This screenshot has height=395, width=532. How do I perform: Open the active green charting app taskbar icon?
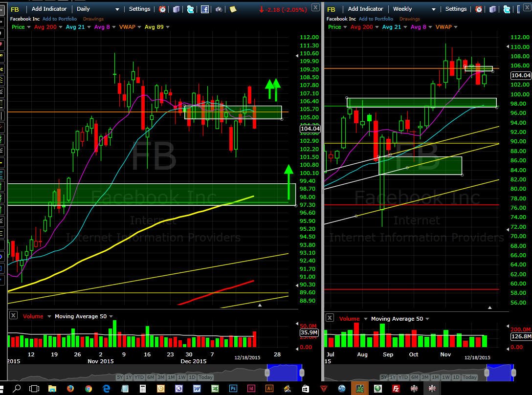[360, 389]
